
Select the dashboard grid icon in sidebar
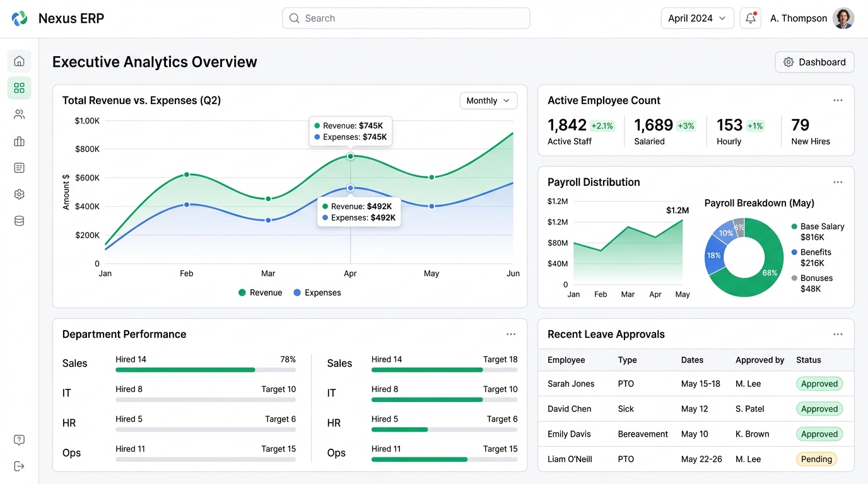pyautogui.click(x=19, y=88)
